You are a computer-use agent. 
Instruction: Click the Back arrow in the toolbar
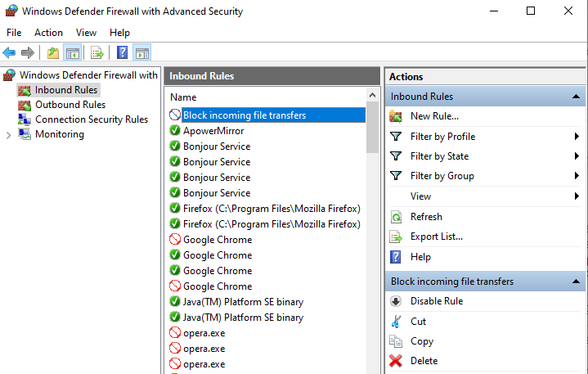[x=10, y=53]
